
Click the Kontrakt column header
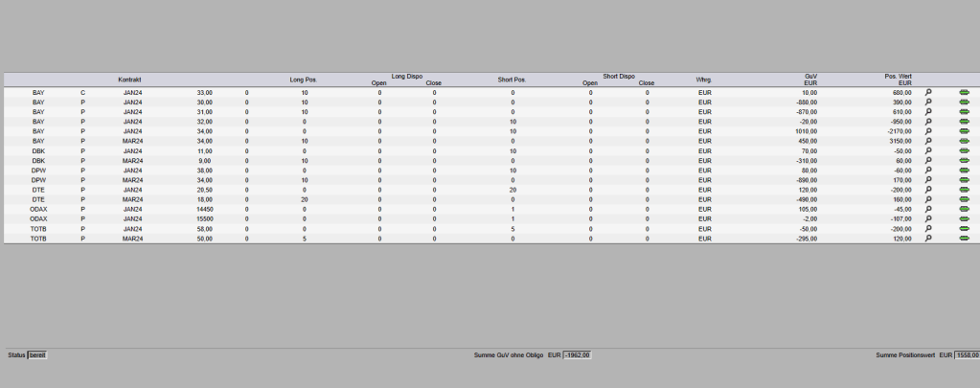(x=130, y=79)
